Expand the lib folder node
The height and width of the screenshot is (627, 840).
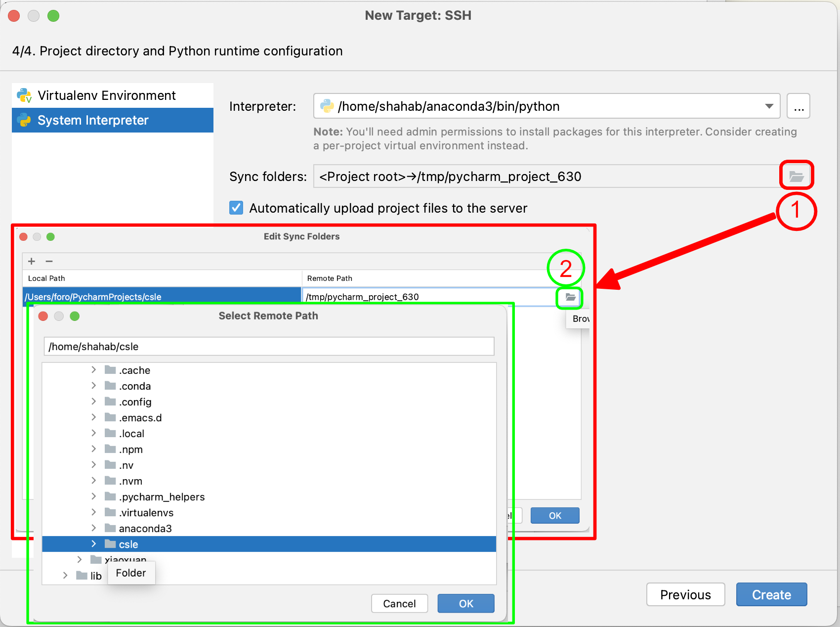pos(65,576)
